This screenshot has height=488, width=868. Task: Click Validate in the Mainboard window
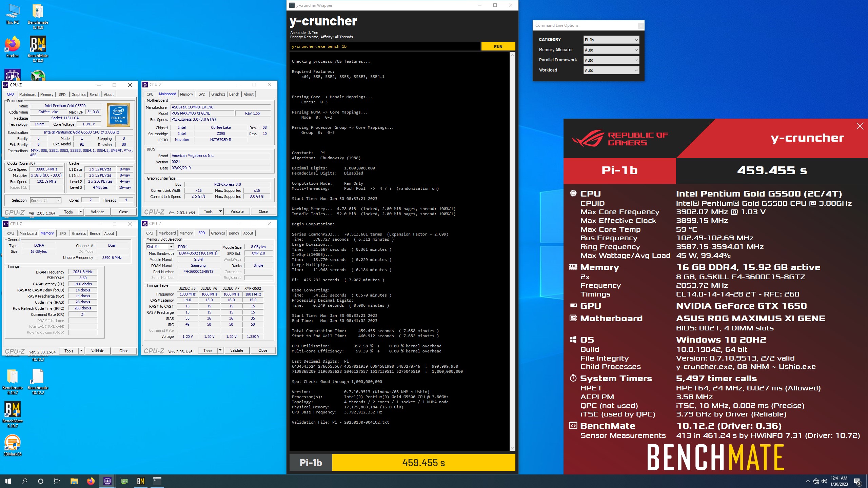click(237, 211)
